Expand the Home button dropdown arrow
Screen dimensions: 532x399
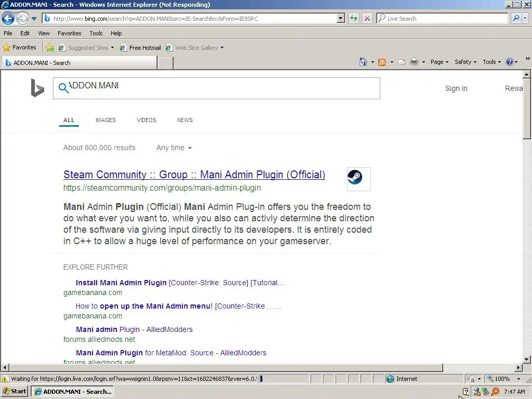373,62
